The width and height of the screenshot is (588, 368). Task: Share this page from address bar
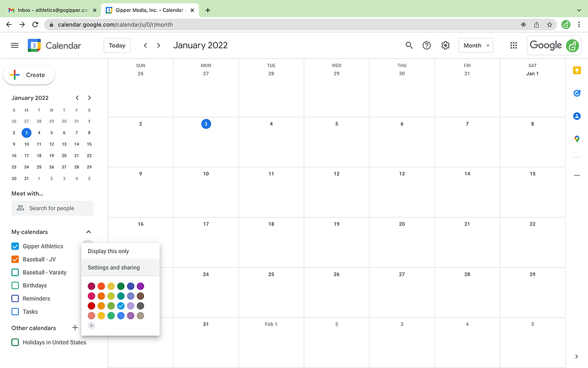pos(536,24)
